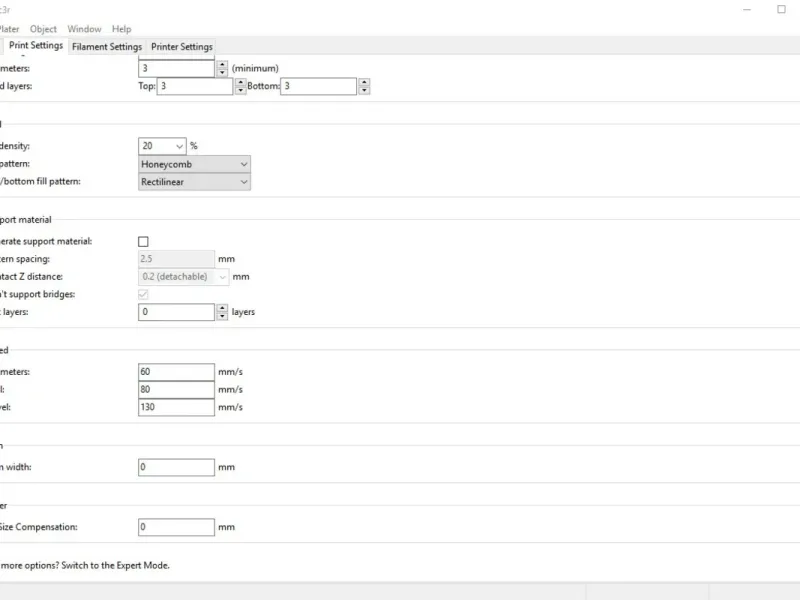Switch to the Printer Settings tab
Viewport: 800px width, 600px height.
(x=181, y=46)
